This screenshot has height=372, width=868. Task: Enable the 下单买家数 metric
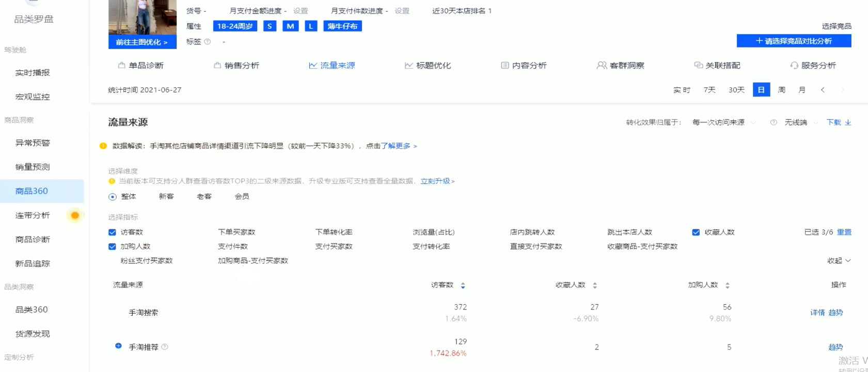[236, 233]
